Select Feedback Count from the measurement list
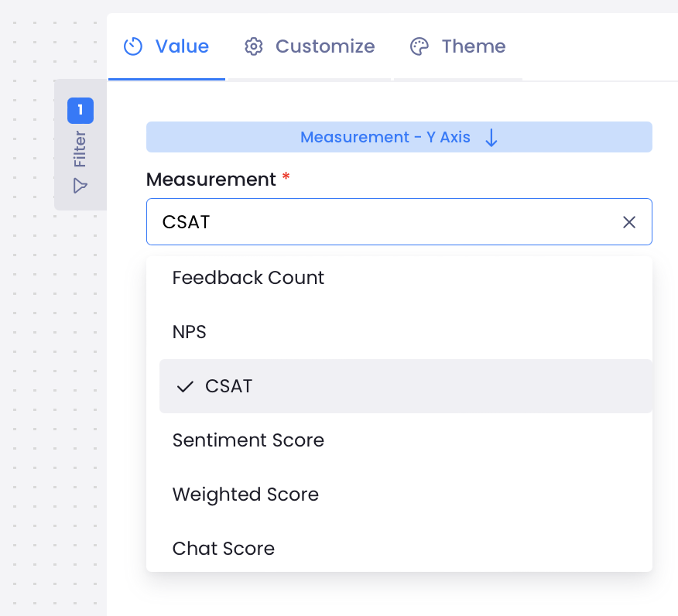This screenshot has height=616, width=678. tap(248, 278)
